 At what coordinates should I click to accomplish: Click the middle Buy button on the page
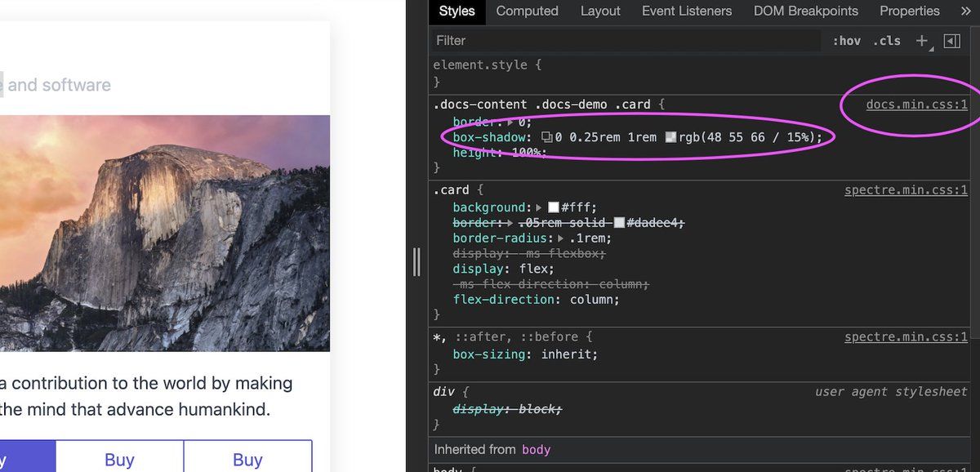119,460
